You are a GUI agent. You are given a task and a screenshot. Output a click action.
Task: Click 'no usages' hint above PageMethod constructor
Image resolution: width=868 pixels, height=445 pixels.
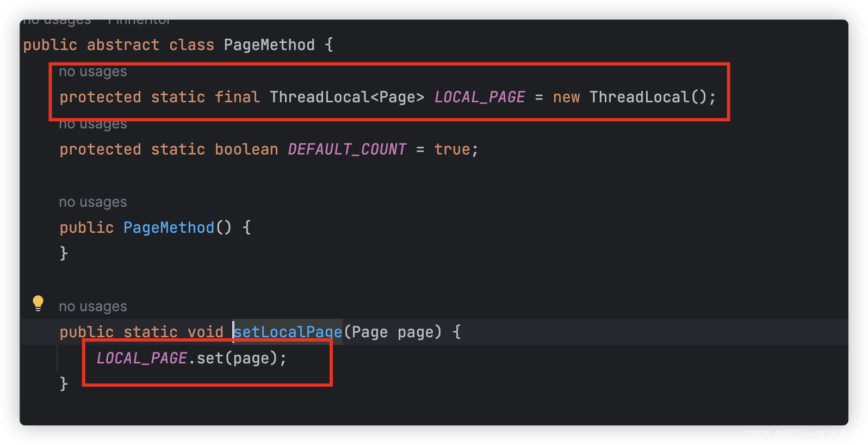(93, 202)
